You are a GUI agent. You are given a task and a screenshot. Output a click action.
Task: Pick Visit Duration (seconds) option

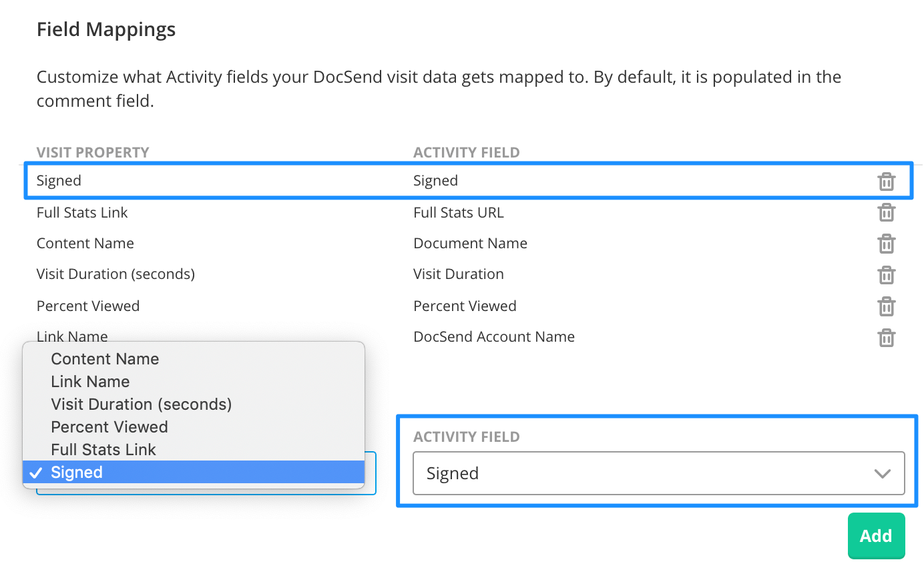(x=194, y=404)
